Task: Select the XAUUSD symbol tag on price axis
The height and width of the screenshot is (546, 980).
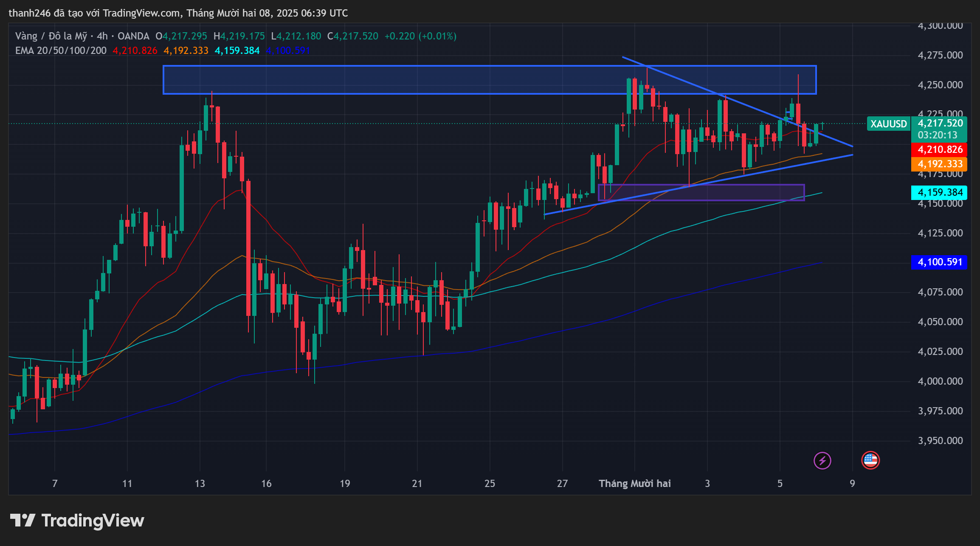Action: click(888, 124)
